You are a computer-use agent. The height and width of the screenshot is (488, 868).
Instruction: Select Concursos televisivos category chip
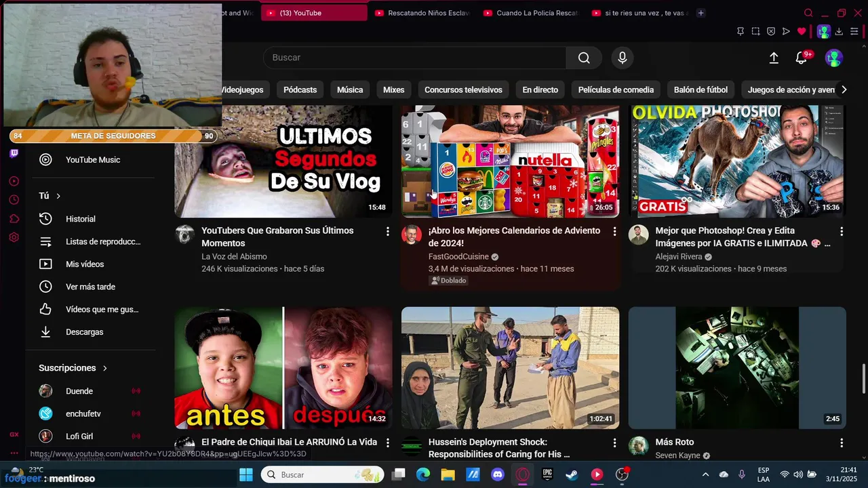[x=463, y=89]
